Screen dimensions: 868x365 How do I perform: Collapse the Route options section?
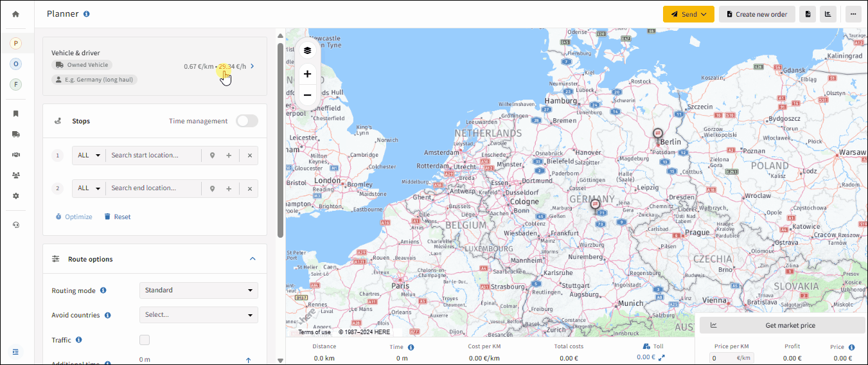[x=252, y=259]
